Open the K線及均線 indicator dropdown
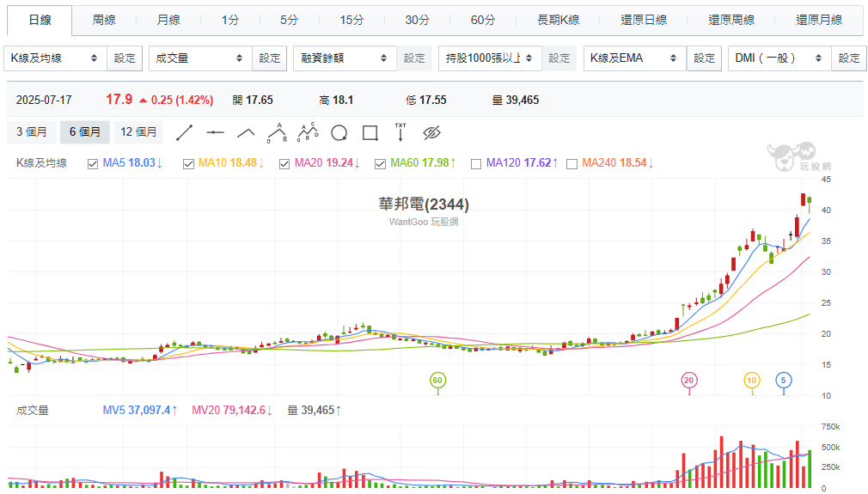This screenshot has width=868, height=494. click(55, 58)
